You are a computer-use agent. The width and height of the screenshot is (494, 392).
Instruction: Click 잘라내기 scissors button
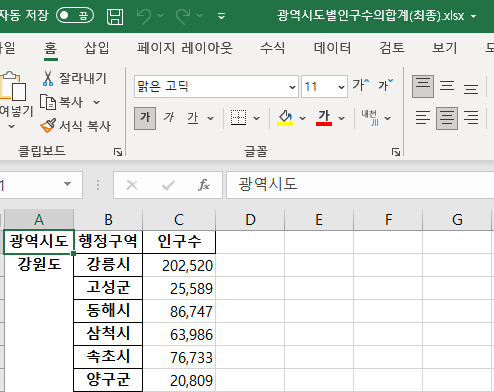[x=74, y=78]
